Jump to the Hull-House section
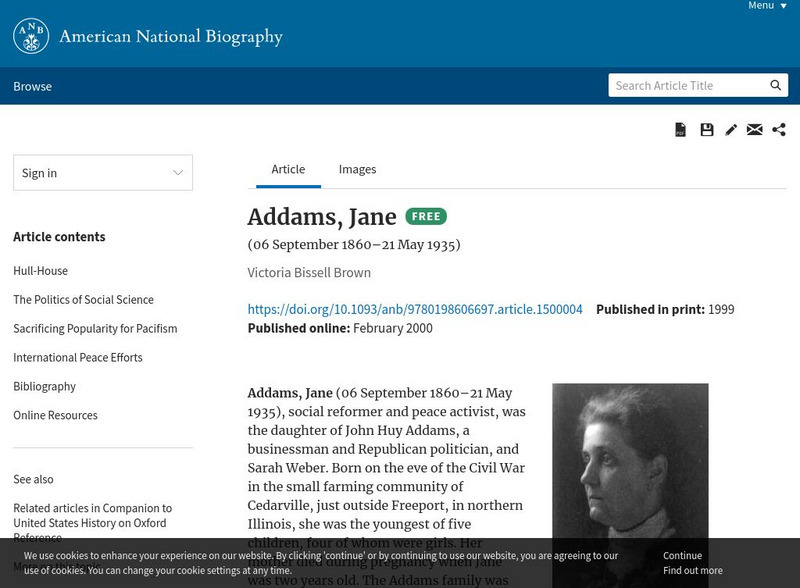Image resolution: width=800 pixels, height=588 pixels. 40,271
